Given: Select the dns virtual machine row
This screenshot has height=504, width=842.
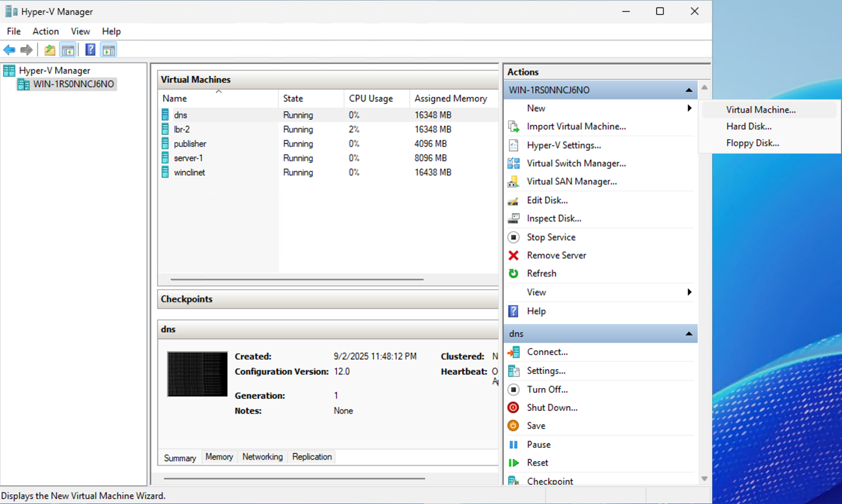Looking at the screenshot, I should point(328,115).
